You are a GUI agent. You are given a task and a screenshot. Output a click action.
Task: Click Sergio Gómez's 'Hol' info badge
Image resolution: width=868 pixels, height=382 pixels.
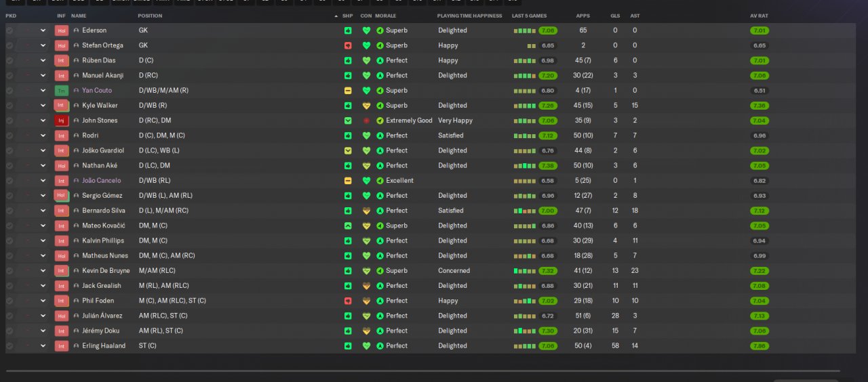click(x=62, y=196)
